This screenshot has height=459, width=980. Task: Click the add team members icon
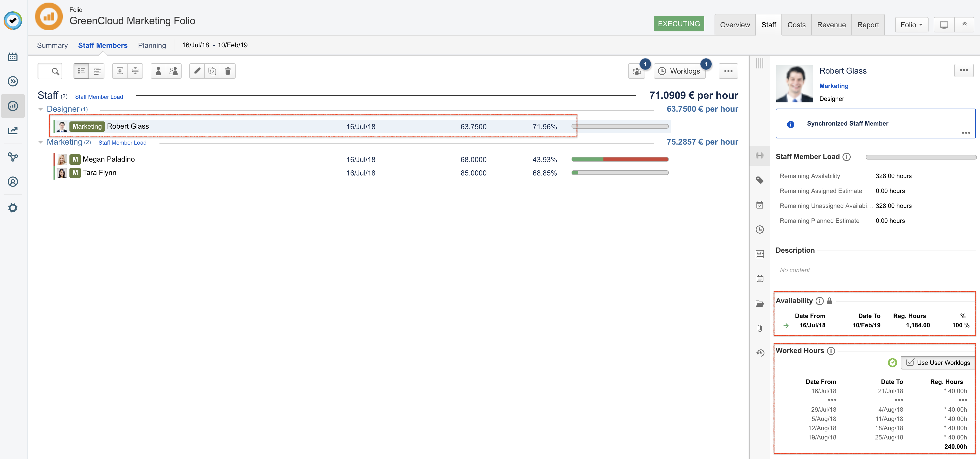[173, 71]
